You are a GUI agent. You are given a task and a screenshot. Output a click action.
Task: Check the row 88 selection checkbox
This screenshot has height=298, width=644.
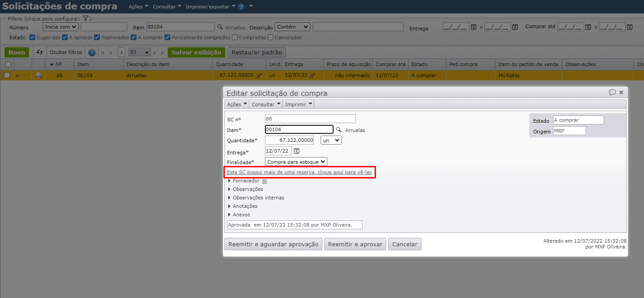coord(7,75)
